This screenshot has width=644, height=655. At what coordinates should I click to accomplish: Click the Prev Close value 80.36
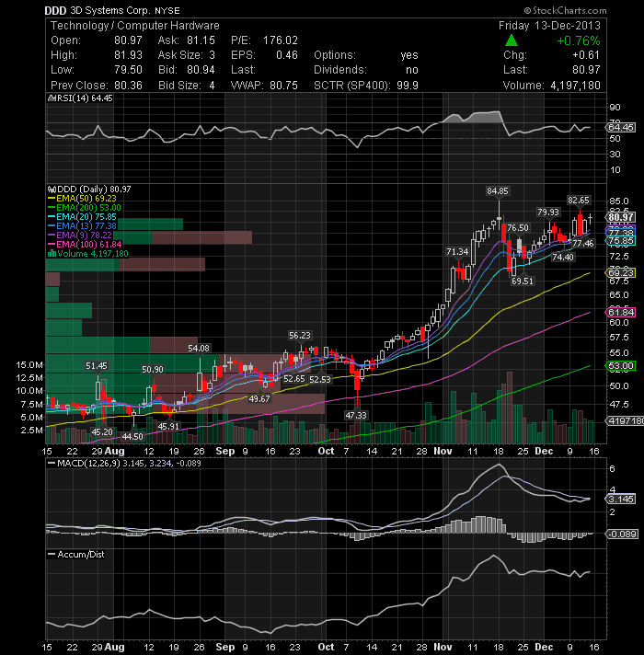(x=128, y=86)
